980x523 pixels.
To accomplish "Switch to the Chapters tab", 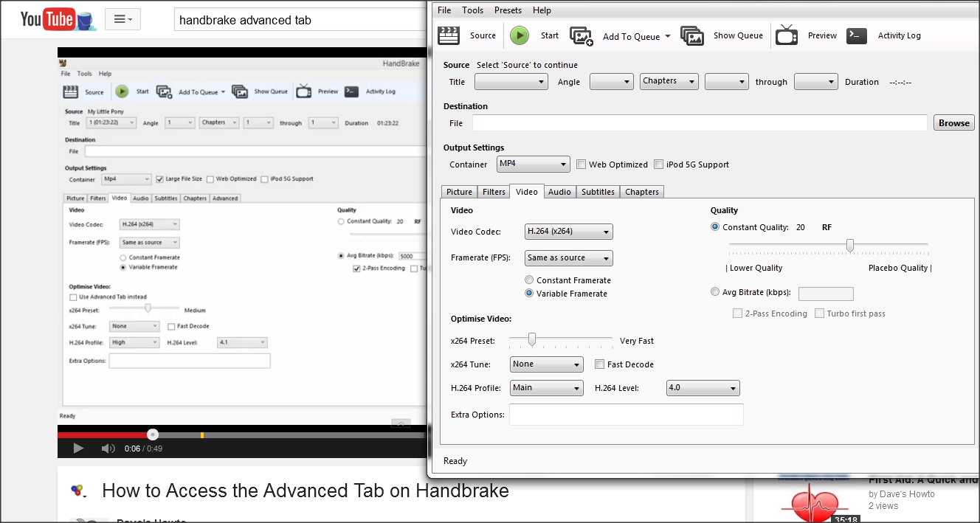I will click(x=642, y=192).
